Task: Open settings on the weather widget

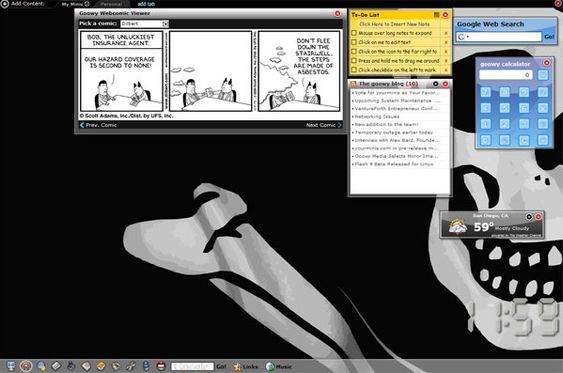Action: pos(529,216)
